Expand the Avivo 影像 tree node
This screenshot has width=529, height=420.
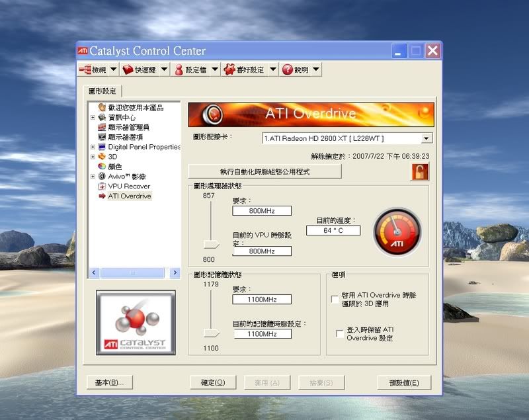click(x=93, y=176)
